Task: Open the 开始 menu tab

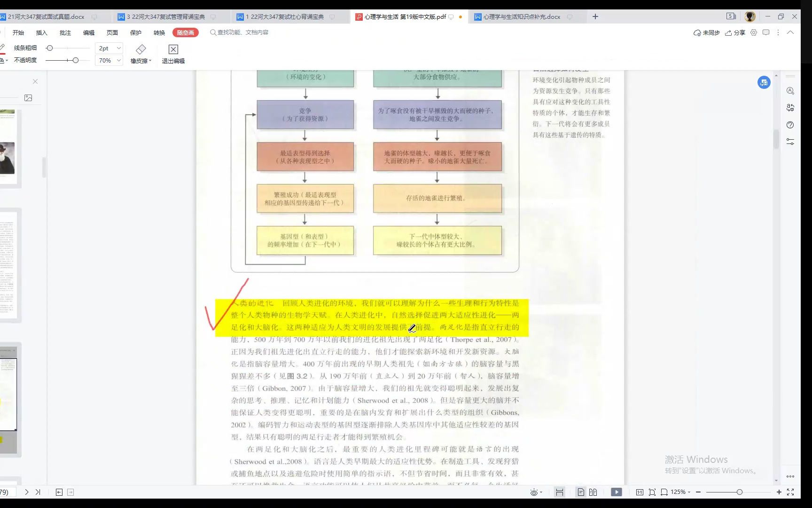Action: point(18,32)
